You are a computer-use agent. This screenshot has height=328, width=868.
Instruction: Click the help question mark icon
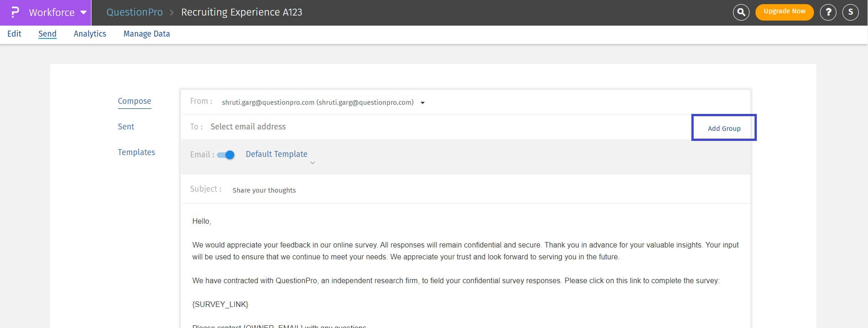828,12
